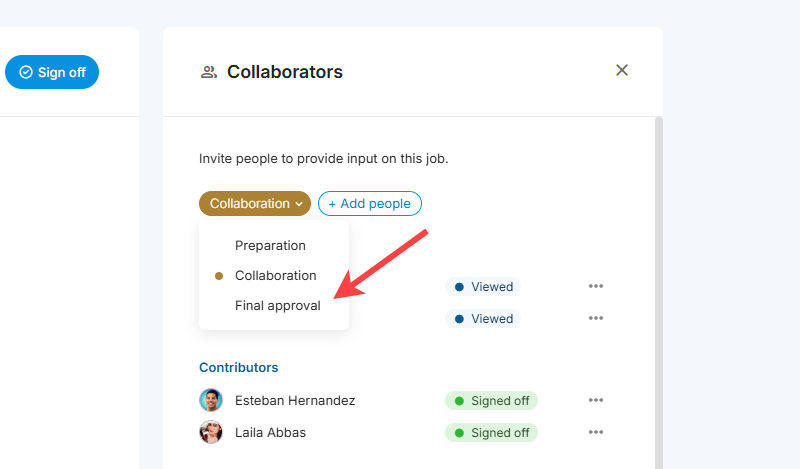
Task: Click Esteban Hernandez's Signed off badge
Action: [x=491, y=401]
